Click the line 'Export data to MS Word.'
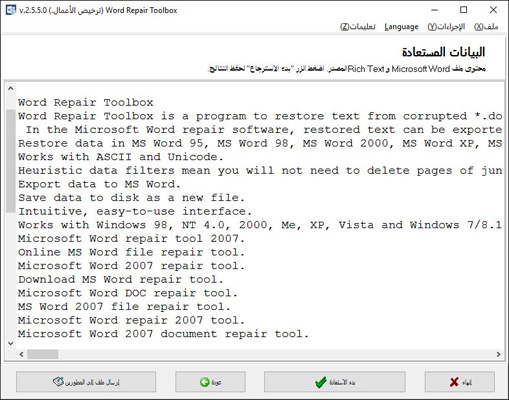The height and width of the screenshot is (400, 509). (x=99, y=184)
